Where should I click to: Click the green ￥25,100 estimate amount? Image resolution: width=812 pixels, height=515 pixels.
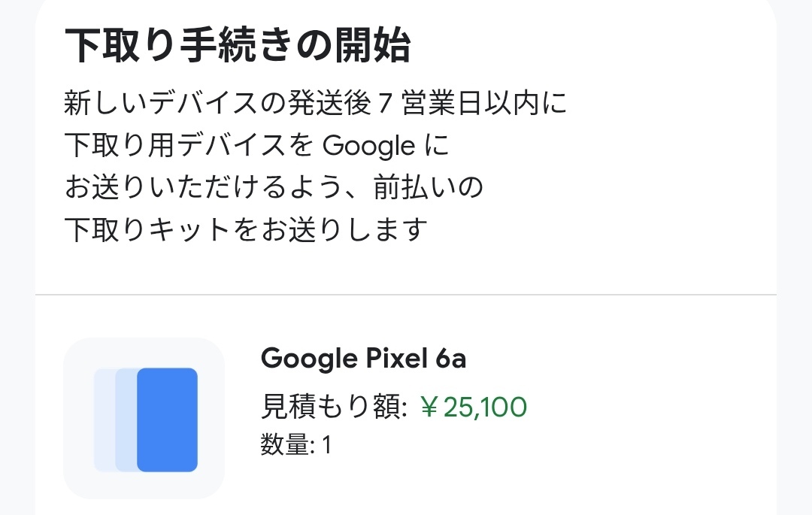tap(474, 407)
